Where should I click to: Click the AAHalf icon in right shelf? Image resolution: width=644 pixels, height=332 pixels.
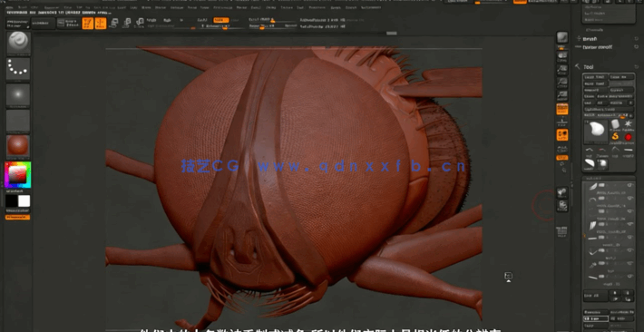561,96
